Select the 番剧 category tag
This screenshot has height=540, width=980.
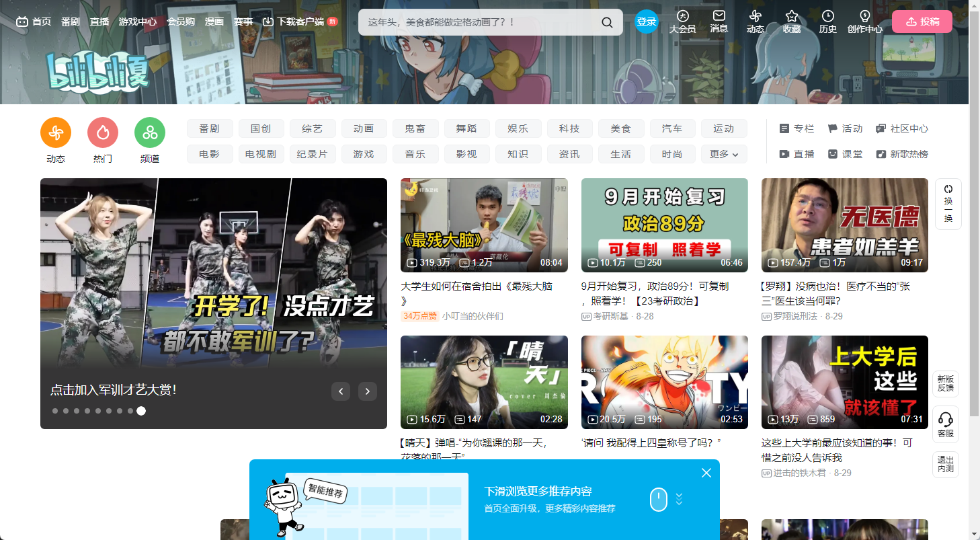[210, 128]
